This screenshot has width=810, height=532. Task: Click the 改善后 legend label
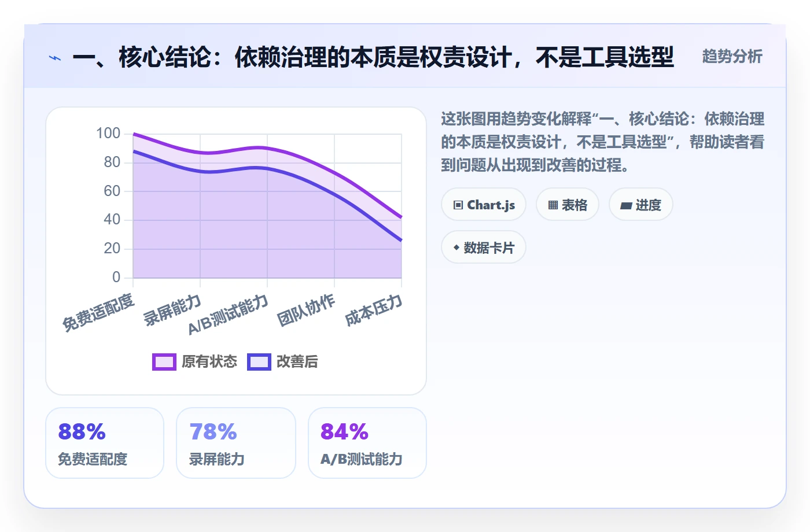pos(297,362)
